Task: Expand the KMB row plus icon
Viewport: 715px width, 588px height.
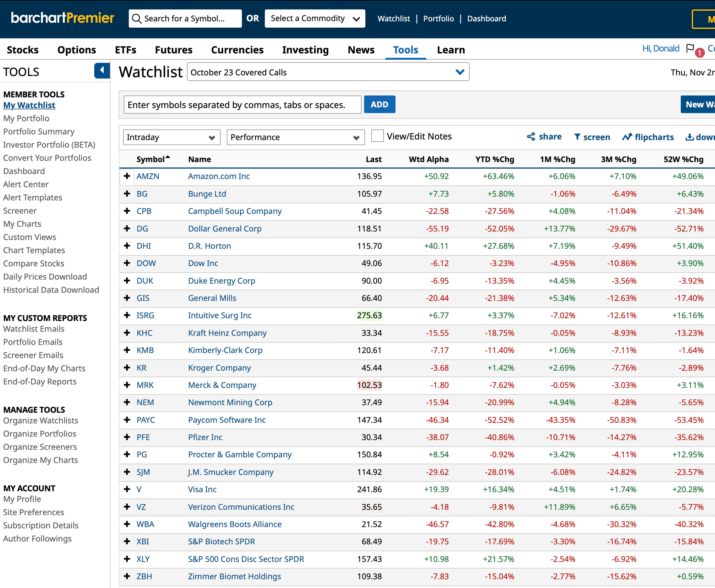Action: 127,350
